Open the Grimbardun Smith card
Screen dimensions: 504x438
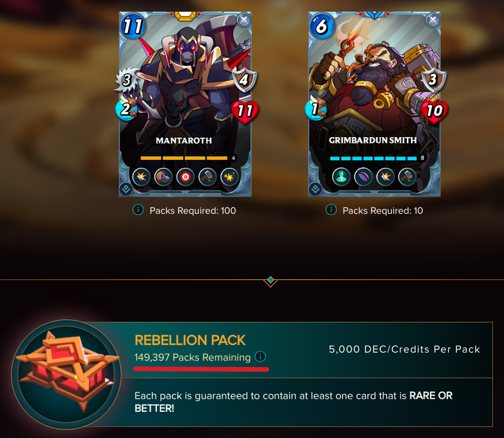(375, 104)
